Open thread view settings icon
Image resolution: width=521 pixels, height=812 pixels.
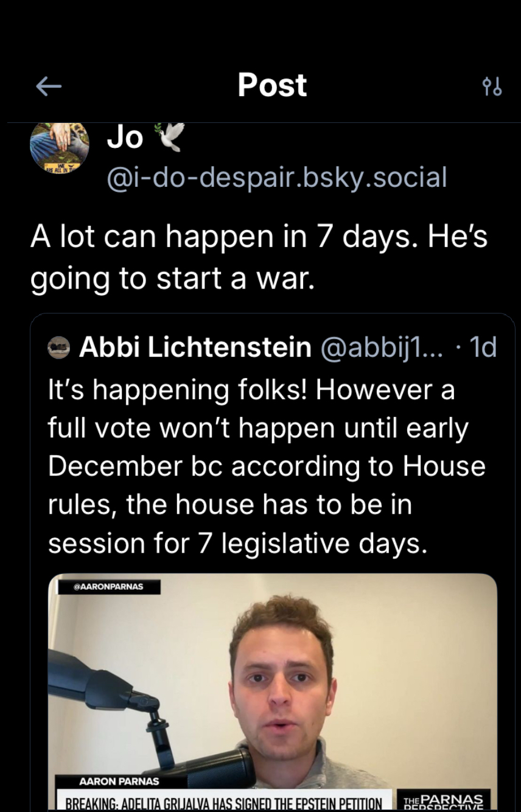pyautogui.click(x=492, y=87)
